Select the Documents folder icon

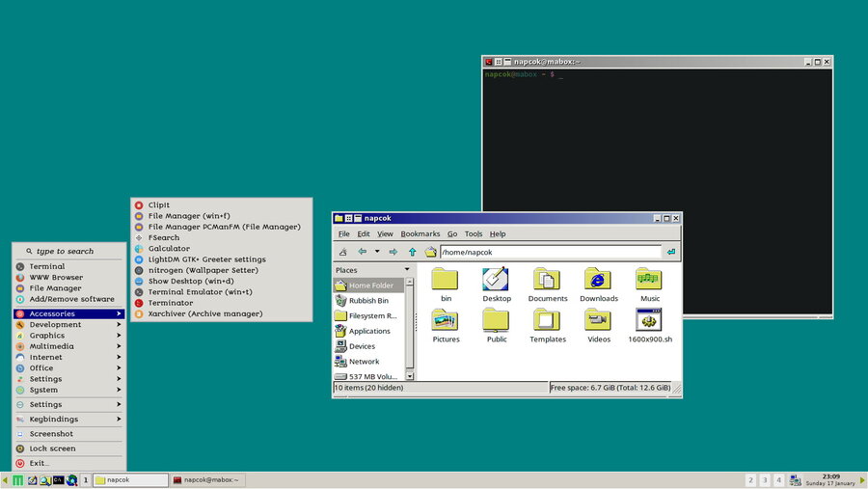(x=547, y=279)
